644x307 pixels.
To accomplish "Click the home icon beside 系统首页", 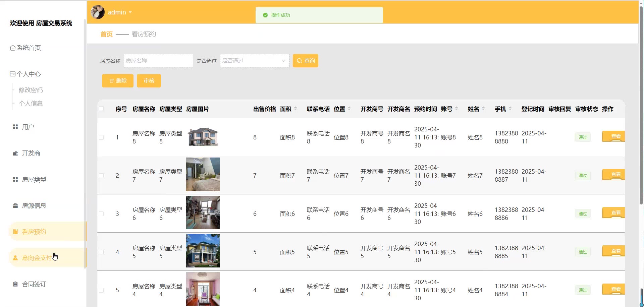I will (x=13, y=48).
